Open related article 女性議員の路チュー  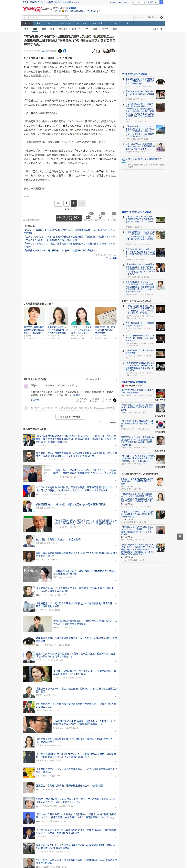(x=60, y=250)
